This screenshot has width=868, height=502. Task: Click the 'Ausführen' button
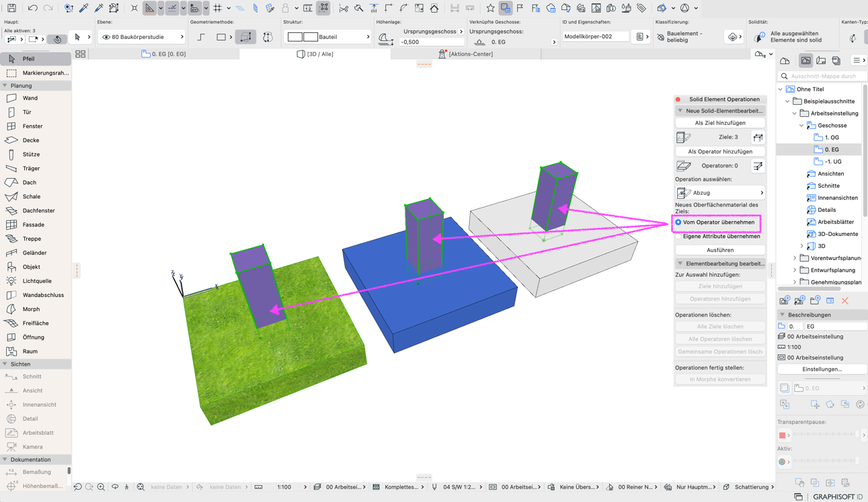pos(720,250)
